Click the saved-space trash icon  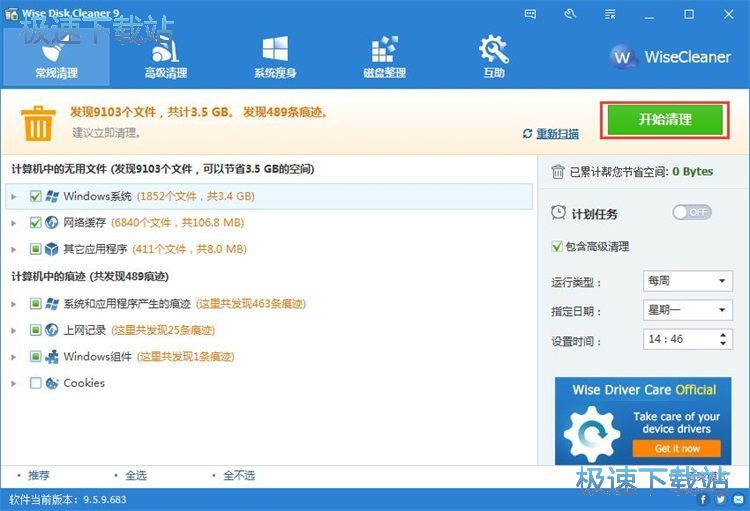pos(558,171)
